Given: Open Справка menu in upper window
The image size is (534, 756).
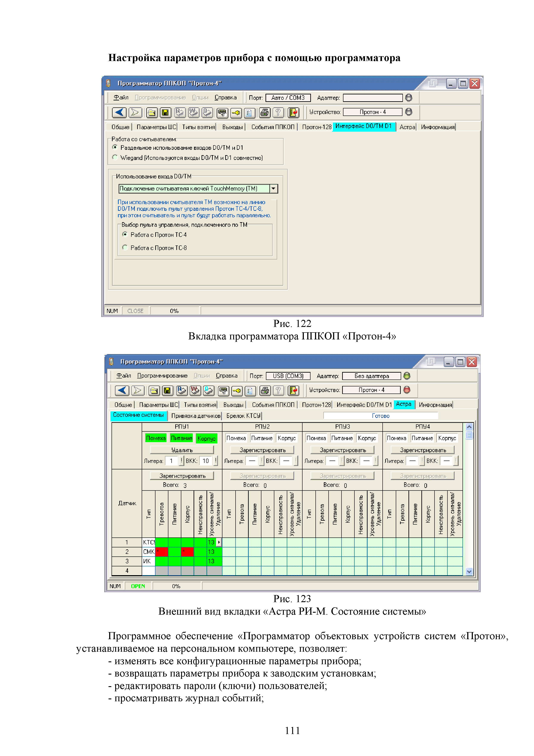Looking at the screenshot, I should [226, 97].
